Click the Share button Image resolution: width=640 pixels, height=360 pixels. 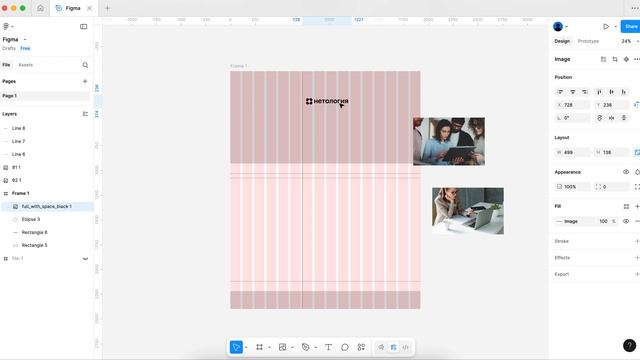coord(631,27)
